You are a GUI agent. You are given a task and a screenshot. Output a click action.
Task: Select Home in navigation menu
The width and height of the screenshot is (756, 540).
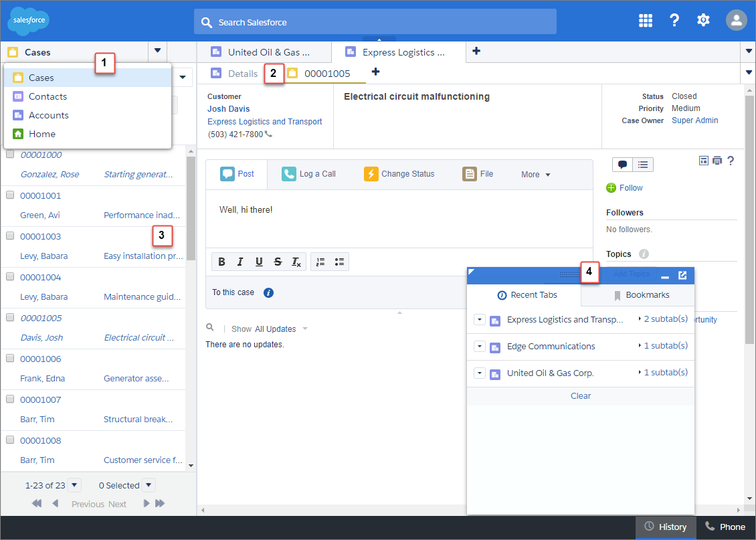pos(88,134)
